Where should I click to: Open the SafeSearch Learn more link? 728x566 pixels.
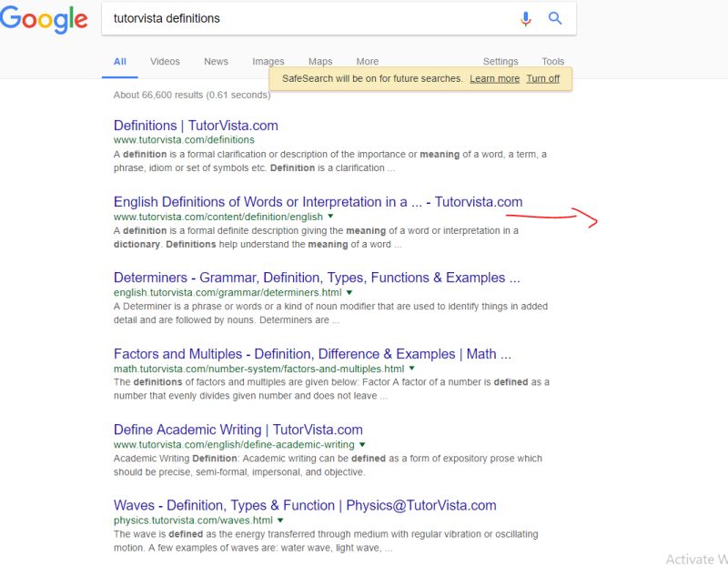(495, 78)
